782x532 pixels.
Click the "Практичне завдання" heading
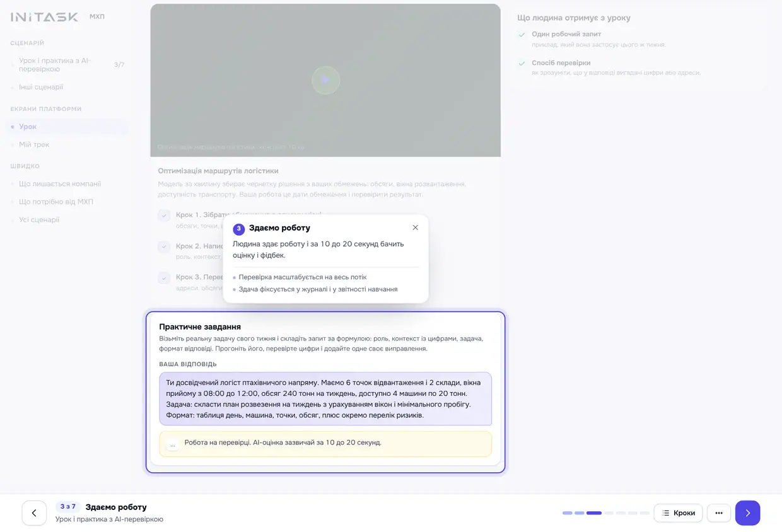pos(200,327)
